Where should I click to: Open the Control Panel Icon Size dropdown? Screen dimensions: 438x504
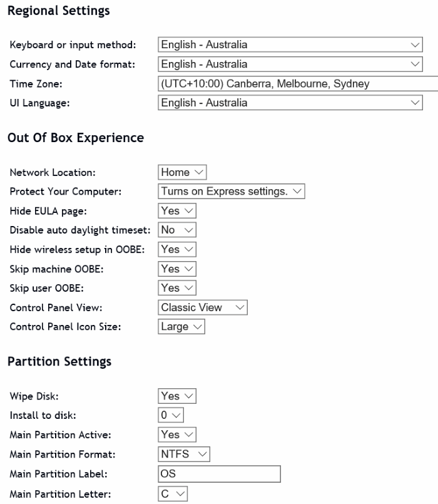181,327
